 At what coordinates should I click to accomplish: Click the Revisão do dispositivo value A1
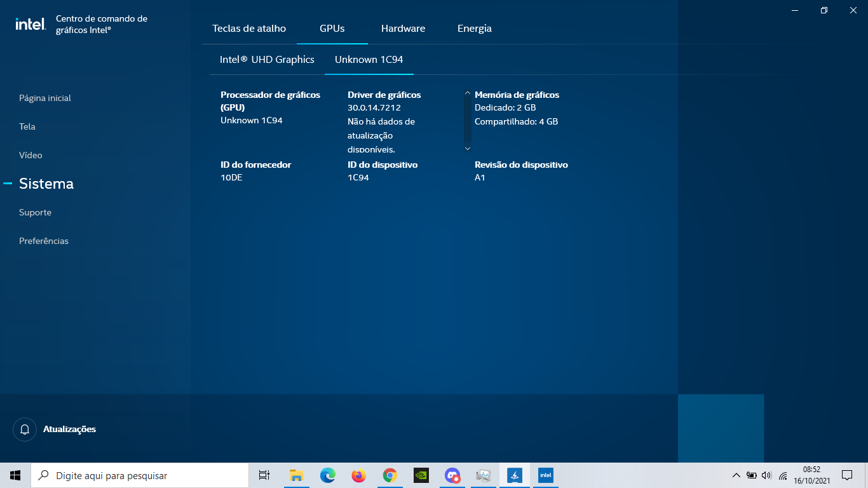[x=480, y=178]
